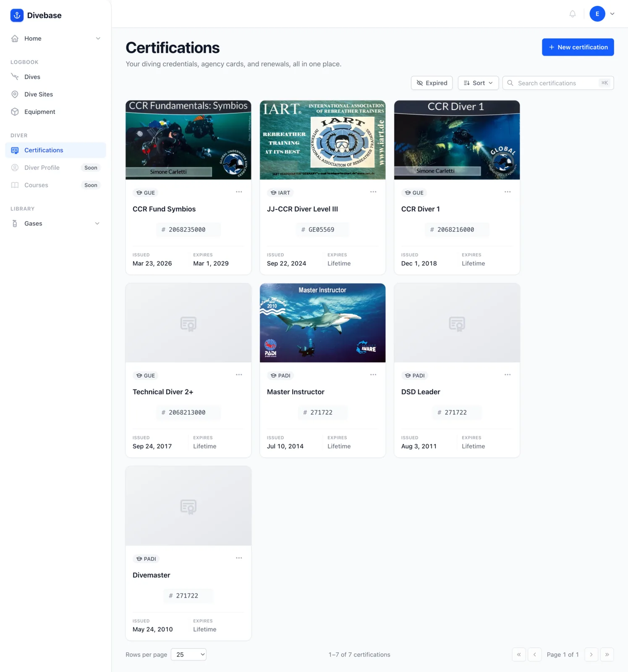Screen dimensions: 628x672
Task: Click the Equipment box icon
Action: (15, 112)
